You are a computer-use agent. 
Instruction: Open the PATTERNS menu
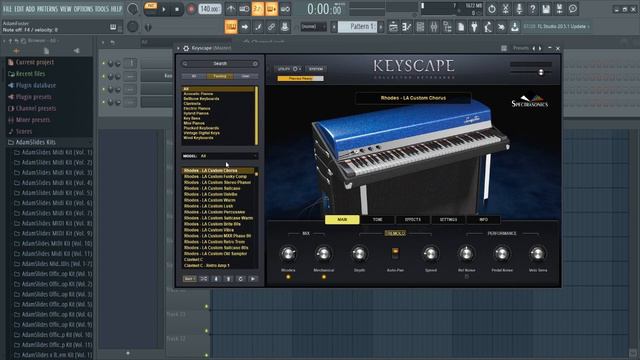coord(47,9)
